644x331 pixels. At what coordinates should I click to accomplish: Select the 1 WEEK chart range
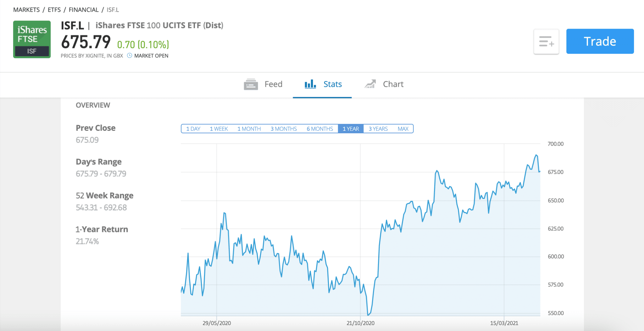click(x=219, y=129)
